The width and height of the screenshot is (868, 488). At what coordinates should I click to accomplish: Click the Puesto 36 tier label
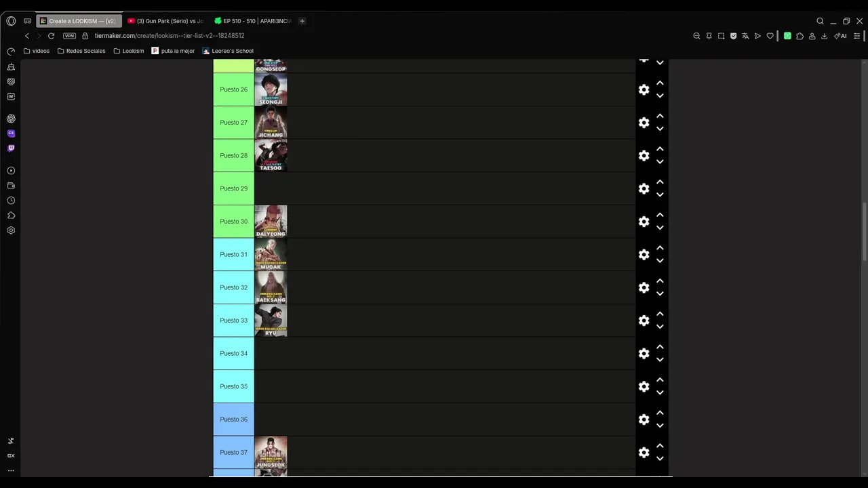[233, 420]
